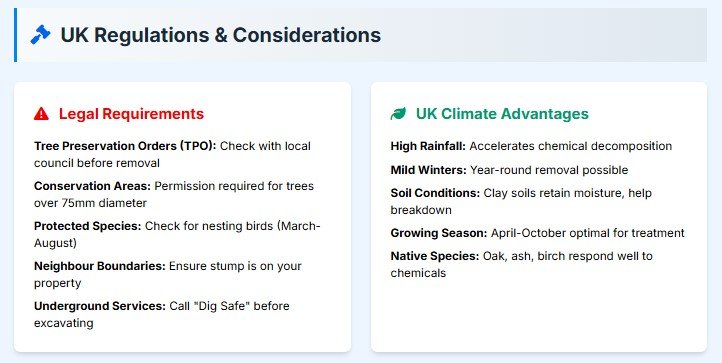
Task: Click the High Rainfall label
Action: [x=428, y=146]
